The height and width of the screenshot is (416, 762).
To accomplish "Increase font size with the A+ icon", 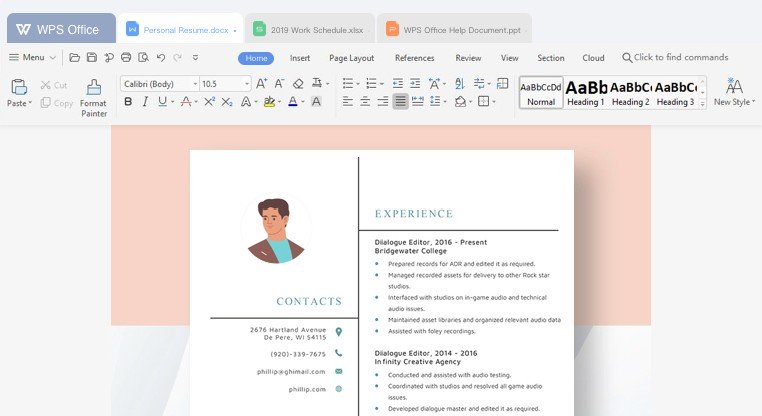I will point(261,84).
